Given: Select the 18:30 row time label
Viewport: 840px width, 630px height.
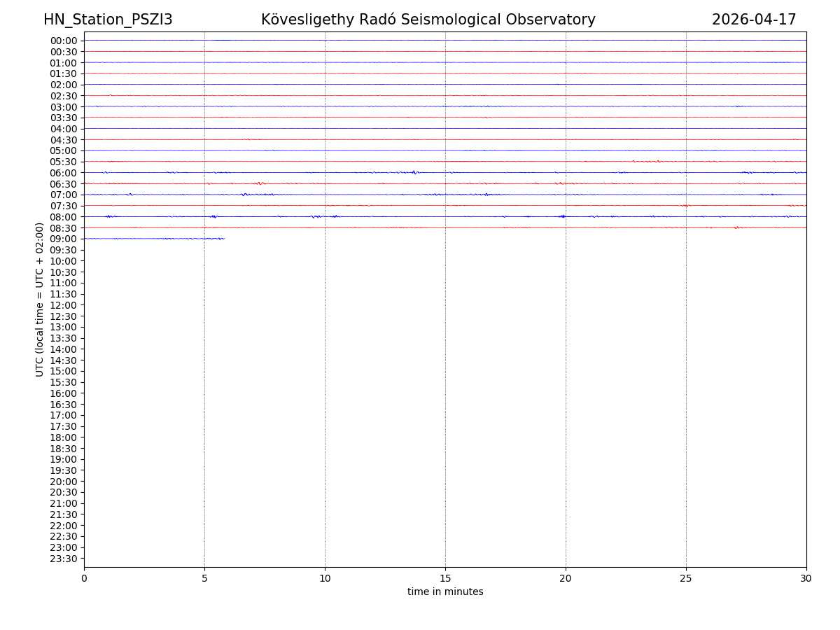Looking at the screenshot, I should tap(64, 449).
